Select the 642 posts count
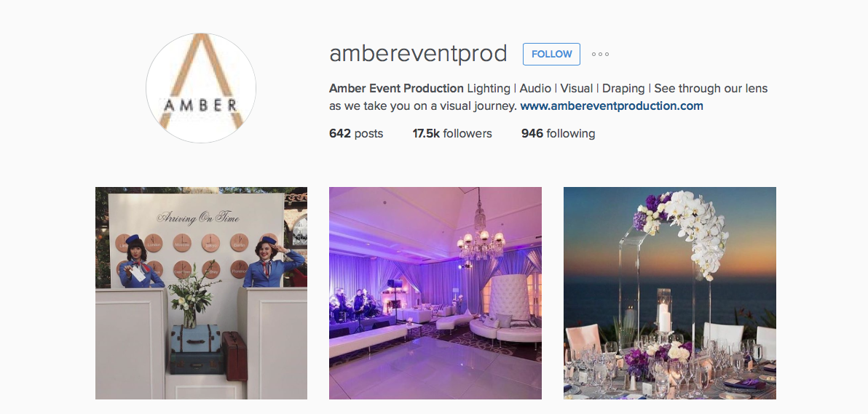Viewport: 868px width, 414px height. 356,133
